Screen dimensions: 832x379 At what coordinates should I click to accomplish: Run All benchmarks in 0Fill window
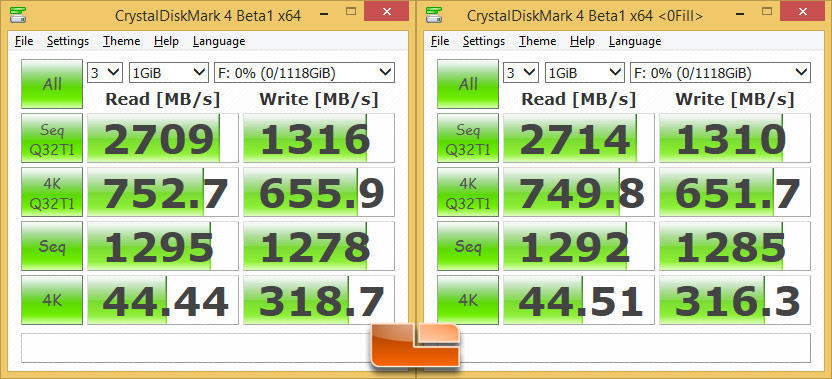tap(468, 84)
